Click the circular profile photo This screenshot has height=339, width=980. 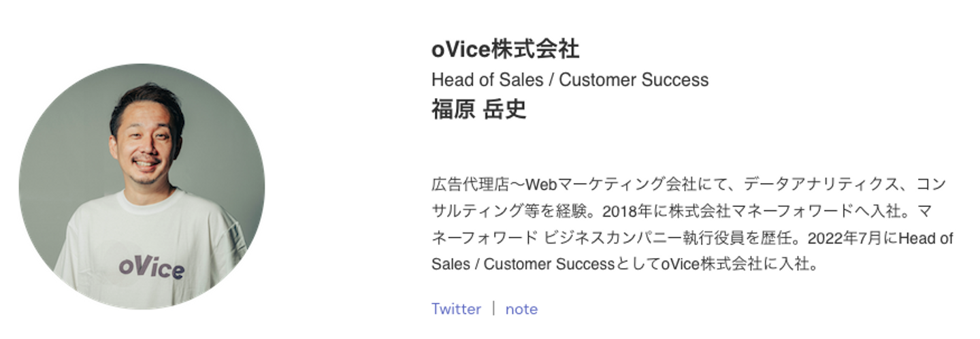click(x=142, y=187)
